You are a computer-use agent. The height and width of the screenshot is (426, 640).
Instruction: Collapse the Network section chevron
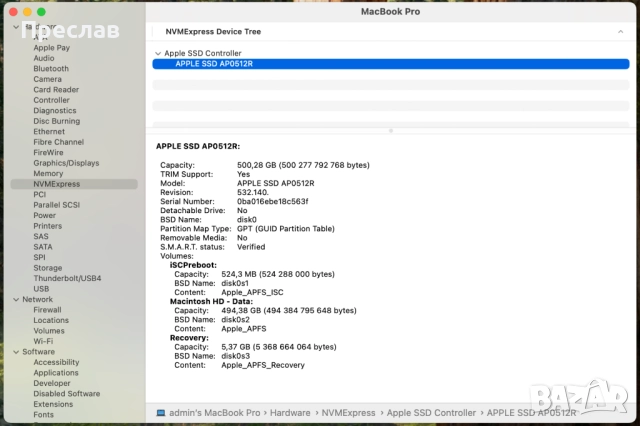[x=16, y=300]
